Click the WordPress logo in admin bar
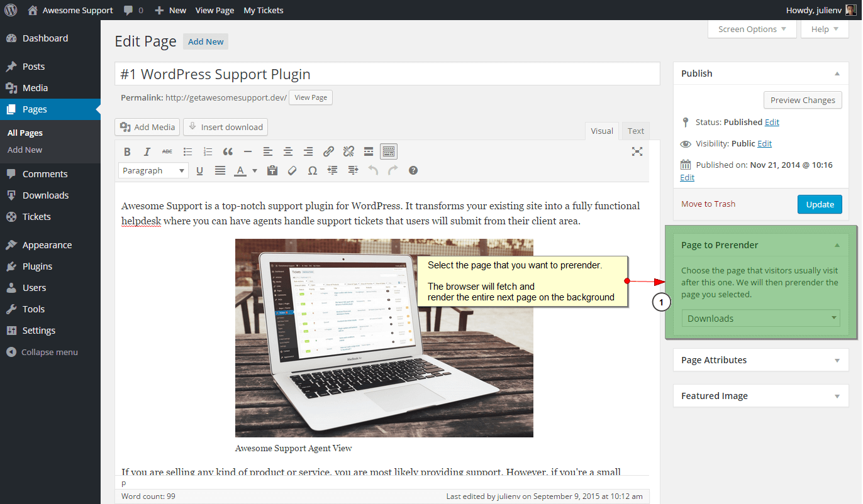The image size is (863, 504). (11, 10)
